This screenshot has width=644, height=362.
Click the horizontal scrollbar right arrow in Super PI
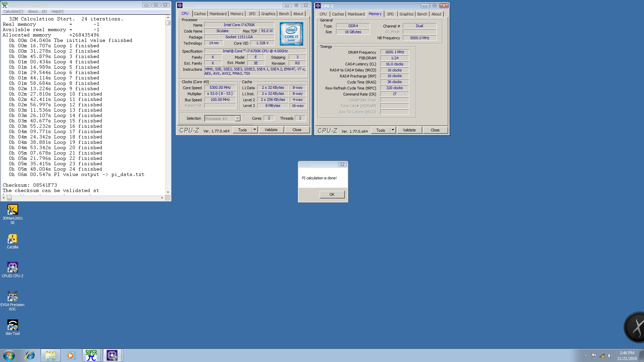tap(162, 198)
